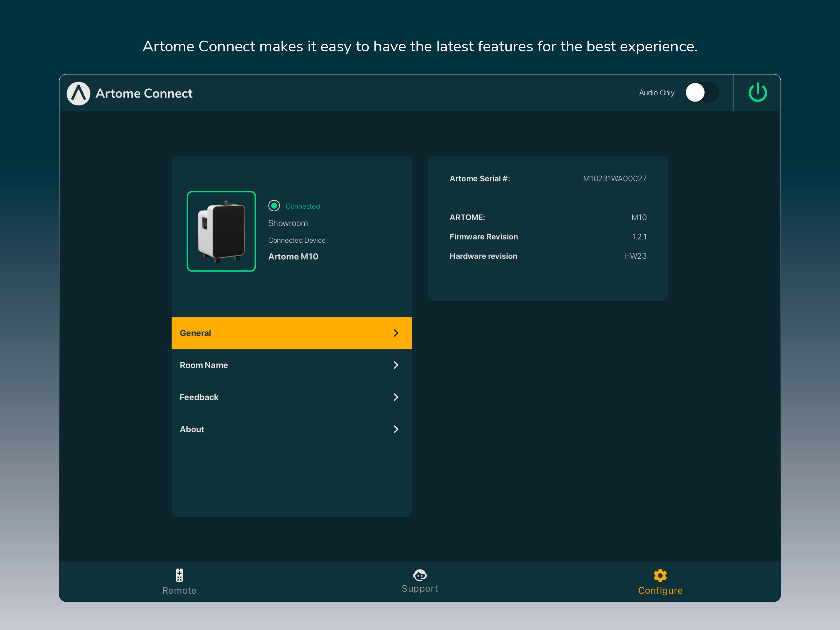
Task: Toggle the Audio Only switch
Action: pos(701,93)
